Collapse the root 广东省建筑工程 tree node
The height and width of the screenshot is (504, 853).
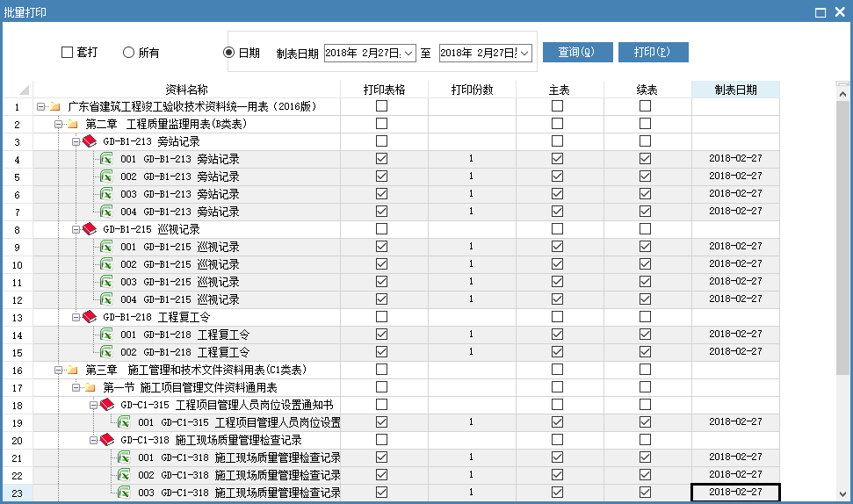tap(40, 106)
